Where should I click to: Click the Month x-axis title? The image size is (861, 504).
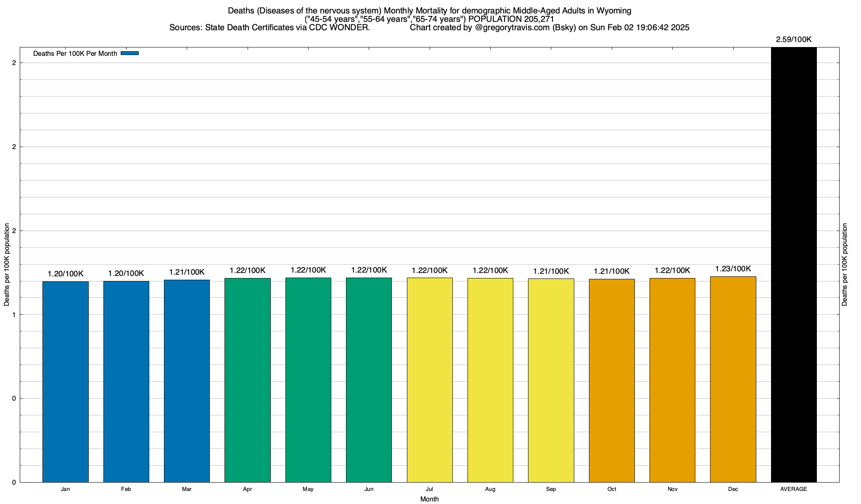429,499
